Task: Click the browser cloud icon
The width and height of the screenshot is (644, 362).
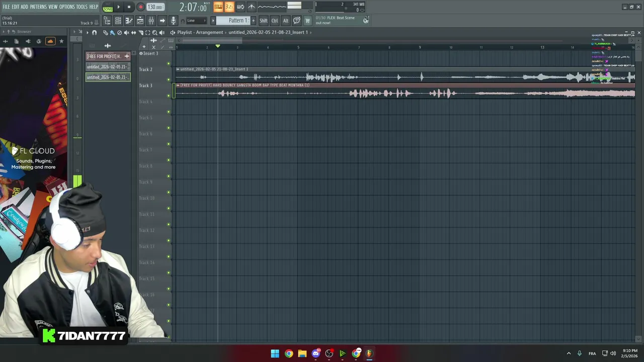Action: pyautogui.click(x=50, y=41)
